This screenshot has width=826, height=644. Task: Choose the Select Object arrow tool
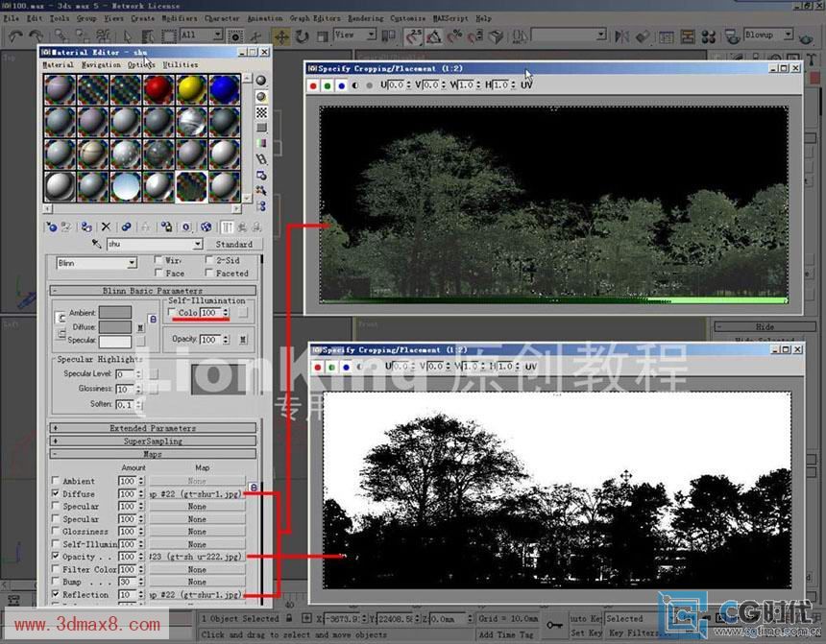pyautogui.click(x=127, y=36)
